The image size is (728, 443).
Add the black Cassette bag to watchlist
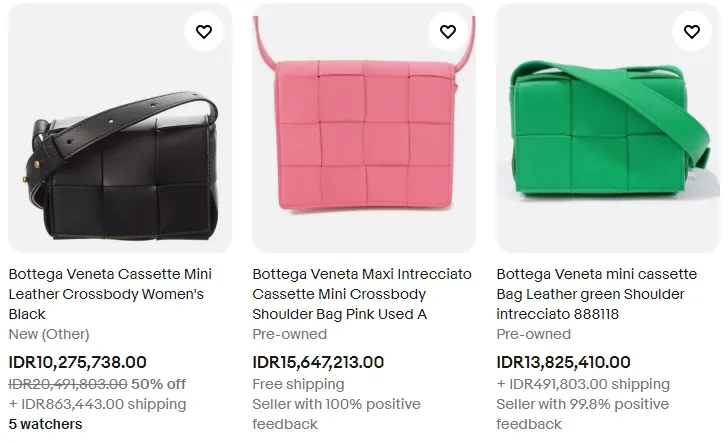pyautogui.click(x=204, y=32)
